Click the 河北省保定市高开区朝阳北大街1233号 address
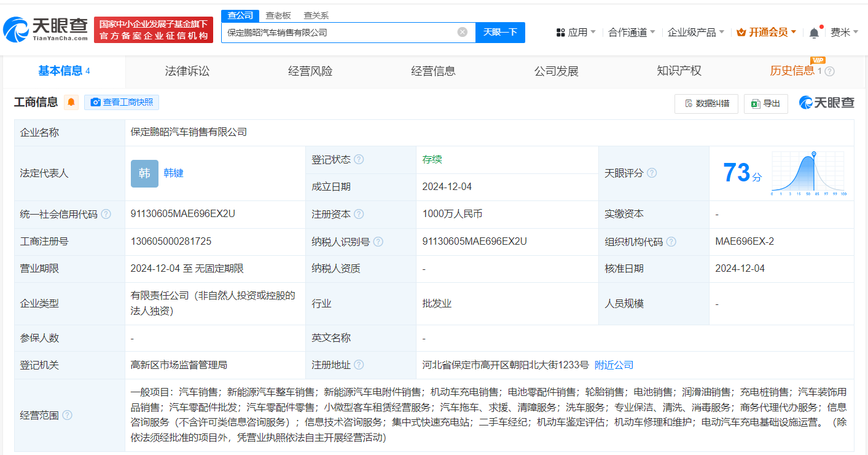The width and height of the screenshot is (868, 455). click(506, 365)
